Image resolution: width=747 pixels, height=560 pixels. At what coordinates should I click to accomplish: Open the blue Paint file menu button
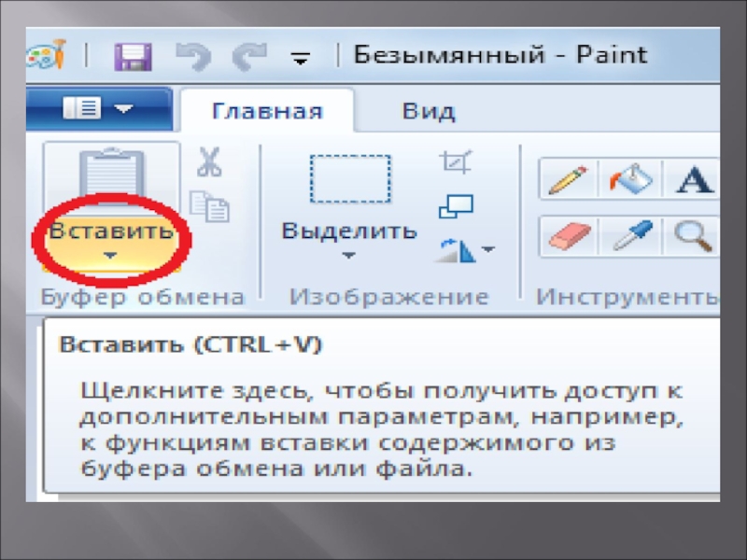tap(99, 108)
